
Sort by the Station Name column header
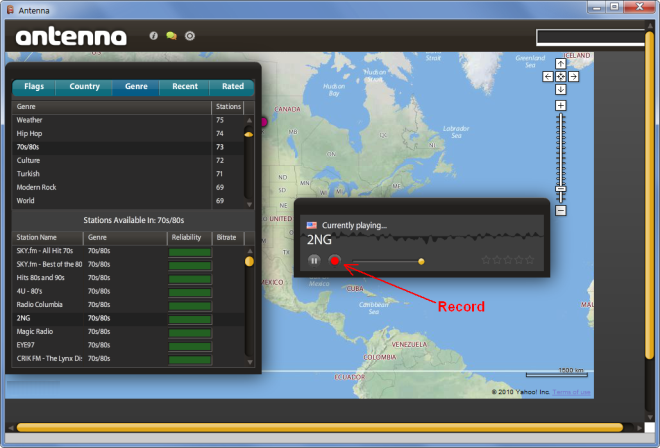[x=48, y=237]
